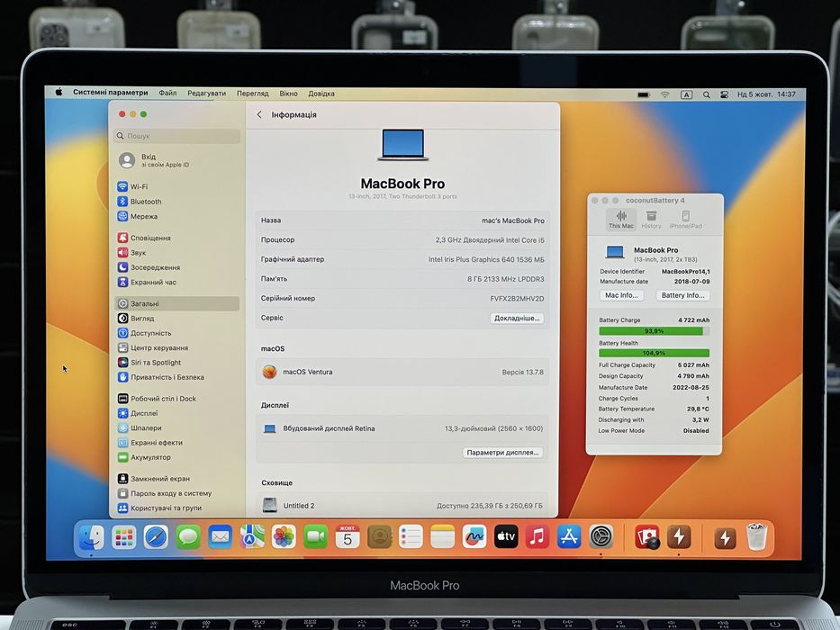Screen dimensions: 840x630
Task: Open Calendar from the Dock
Action: (x=348, y=536)
